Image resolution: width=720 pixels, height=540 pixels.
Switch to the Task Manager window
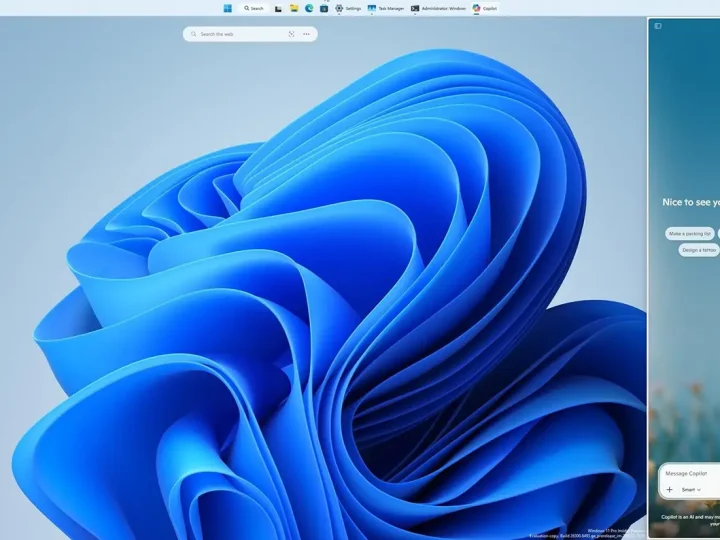pyautogui.click(x=386, y=8)
